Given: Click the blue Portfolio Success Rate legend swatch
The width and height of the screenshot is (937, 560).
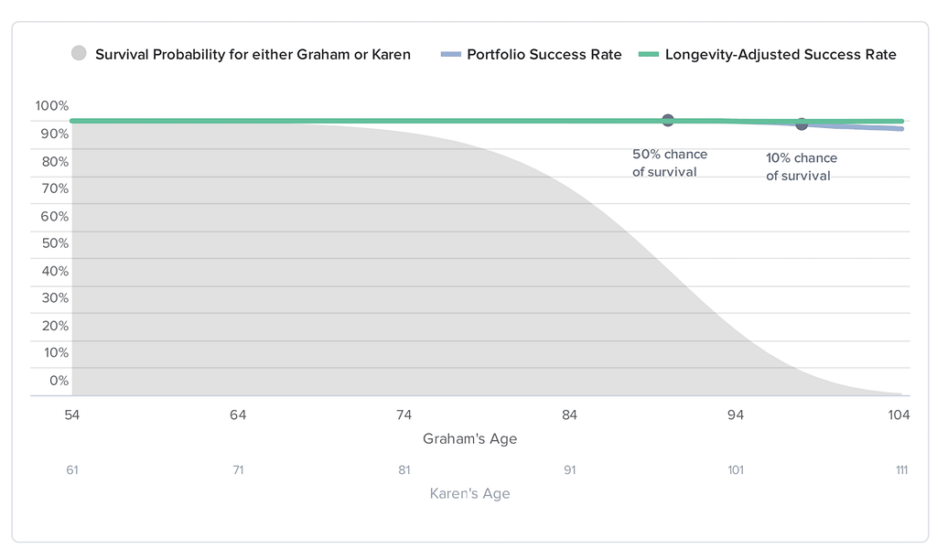Looking at the screenshot, I should click(449, 55).
